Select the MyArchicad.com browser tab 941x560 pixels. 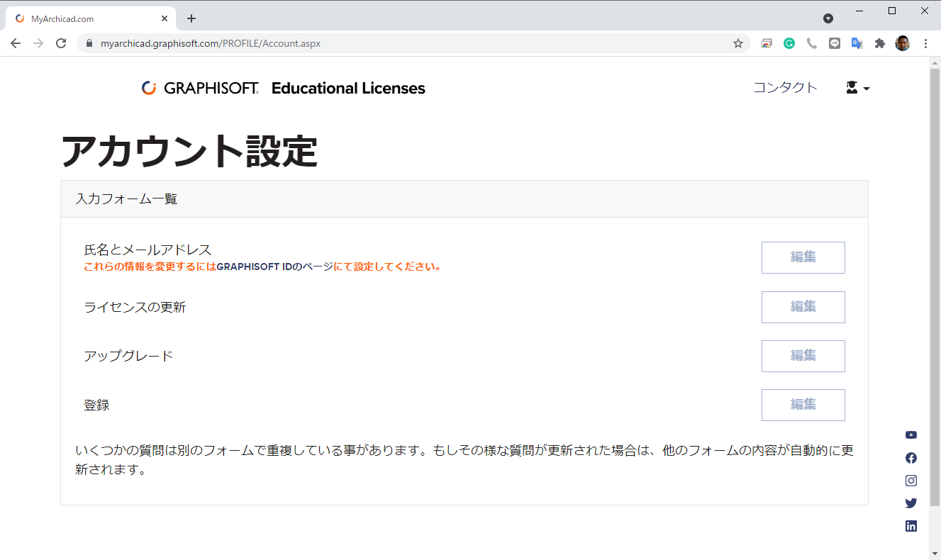click(90, 18)
